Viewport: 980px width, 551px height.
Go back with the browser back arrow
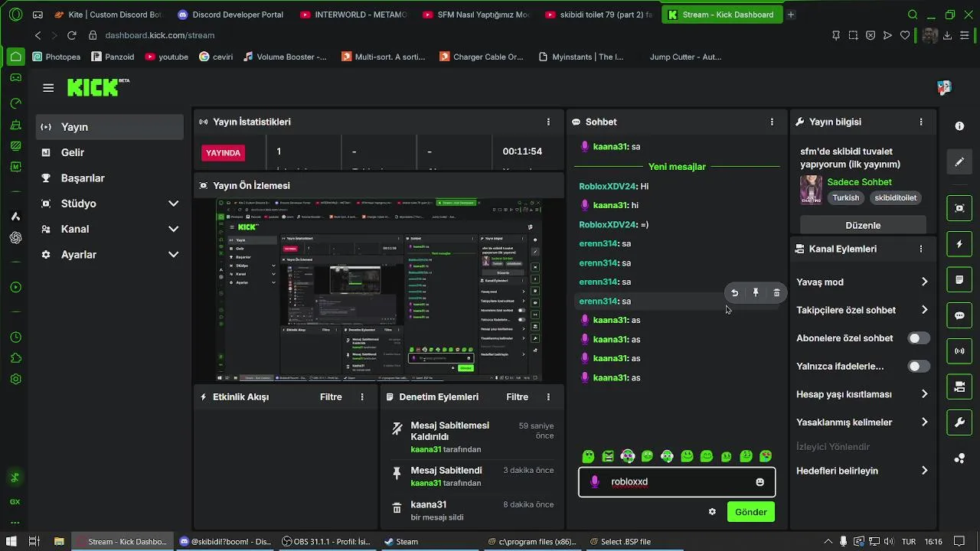click(x=38, y=35)
